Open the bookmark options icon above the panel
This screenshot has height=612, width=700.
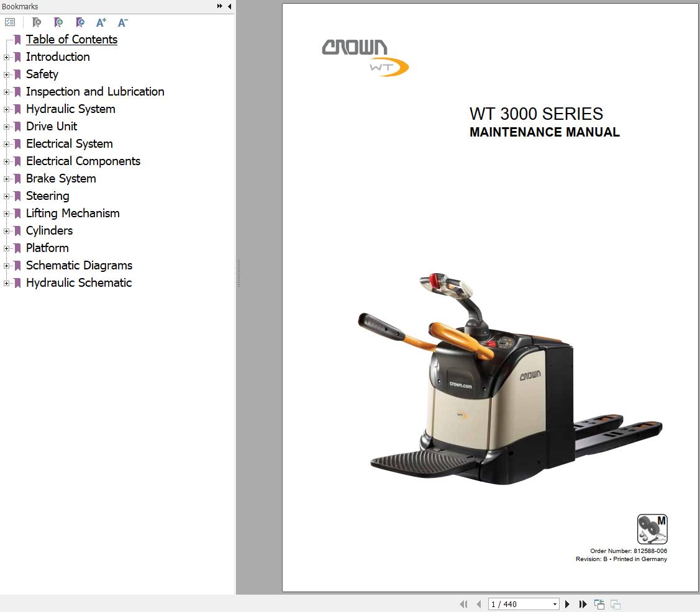coord(10,22)
